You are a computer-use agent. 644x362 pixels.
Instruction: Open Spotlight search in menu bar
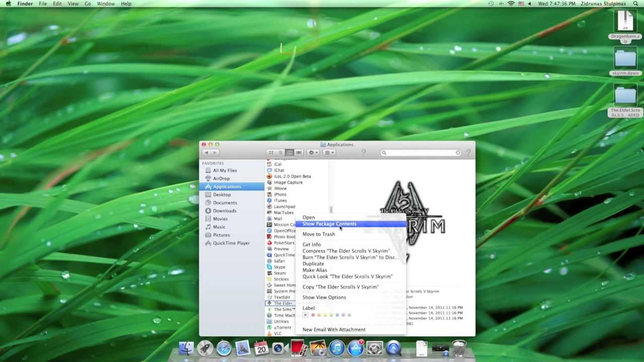click(x=636, y=4)
